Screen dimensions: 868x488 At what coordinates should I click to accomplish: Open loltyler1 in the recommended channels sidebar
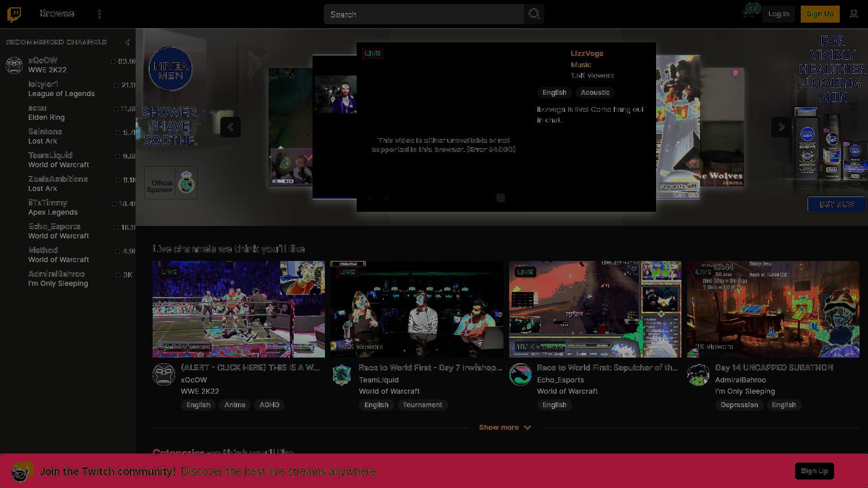(x=68, y=89)
